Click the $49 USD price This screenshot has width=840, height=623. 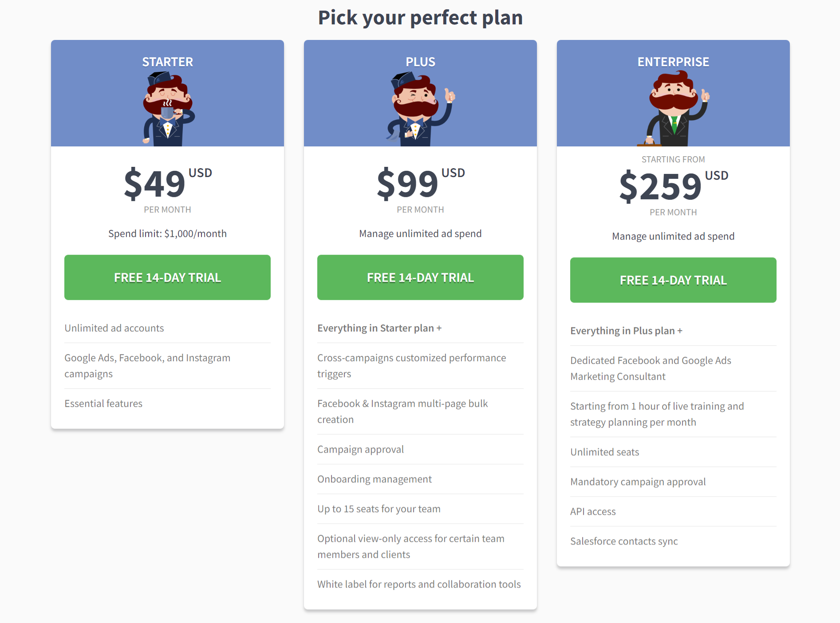tap(167, 183)
